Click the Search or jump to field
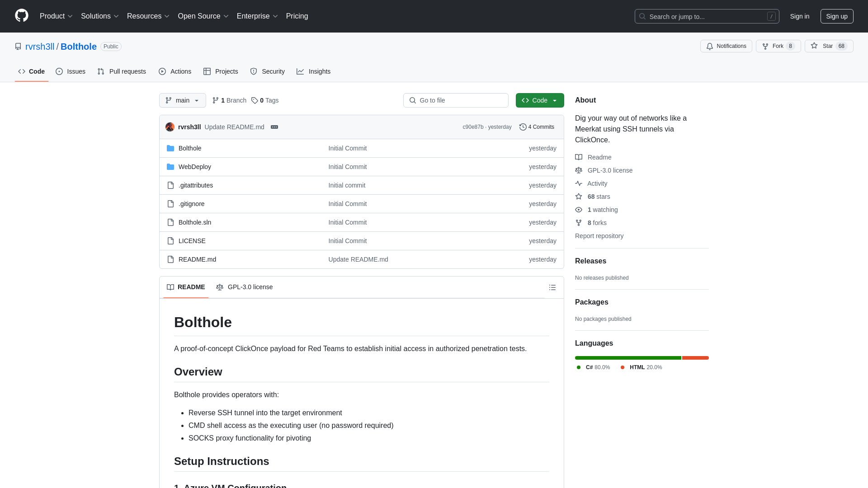 pyautogui.click(x=707, y=16)
